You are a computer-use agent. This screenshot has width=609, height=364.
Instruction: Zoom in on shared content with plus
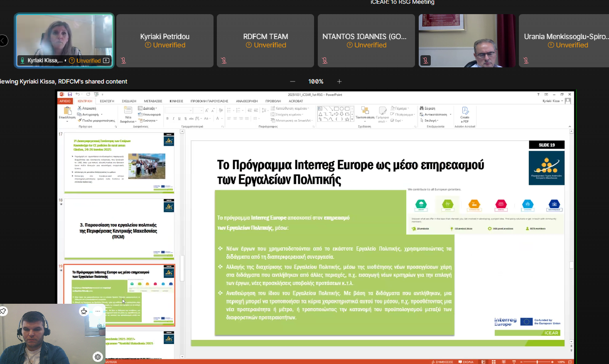[339, 81]
